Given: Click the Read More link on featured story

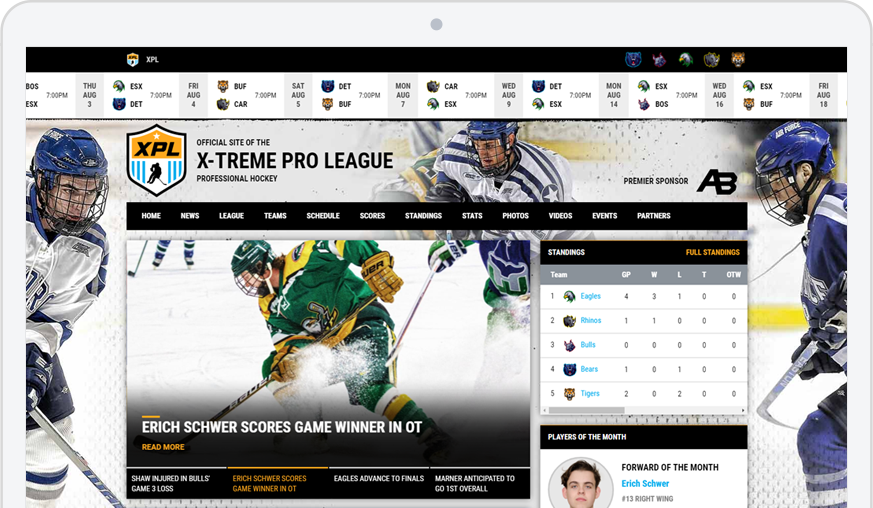Looking at the screenshot, I should click(x=163, y=447).
